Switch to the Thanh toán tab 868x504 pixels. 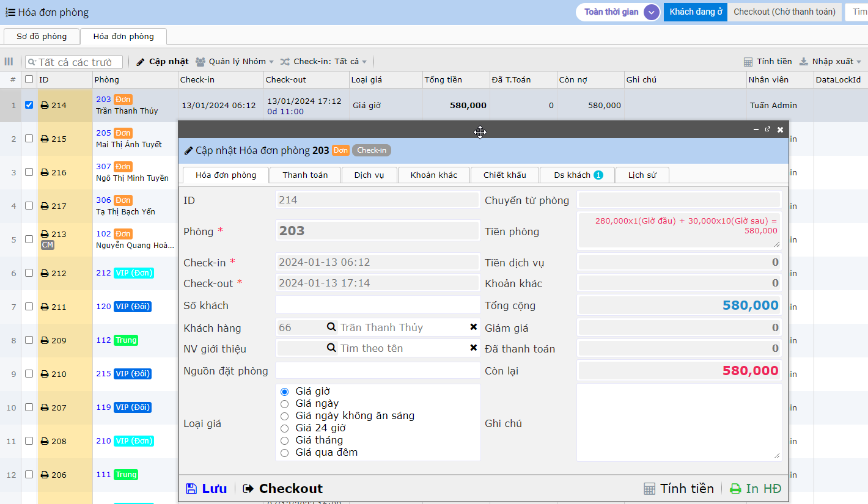pos(305,175)
